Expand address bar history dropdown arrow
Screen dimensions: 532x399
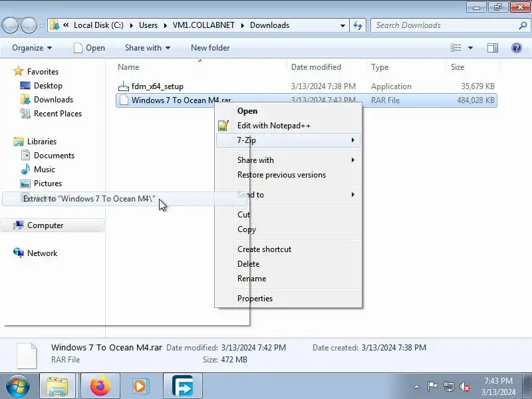point(342,25)
